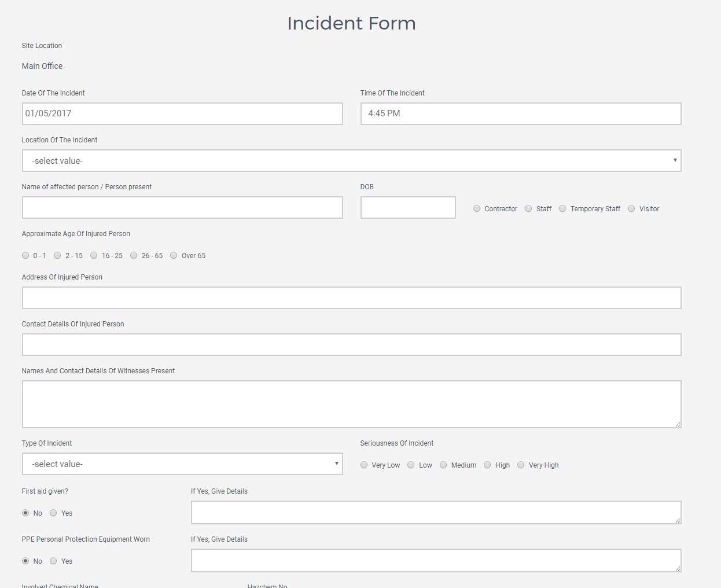Mark affected person as Visitor
The height and width of the screenshot is (588, 721).
tap(631, 209)
